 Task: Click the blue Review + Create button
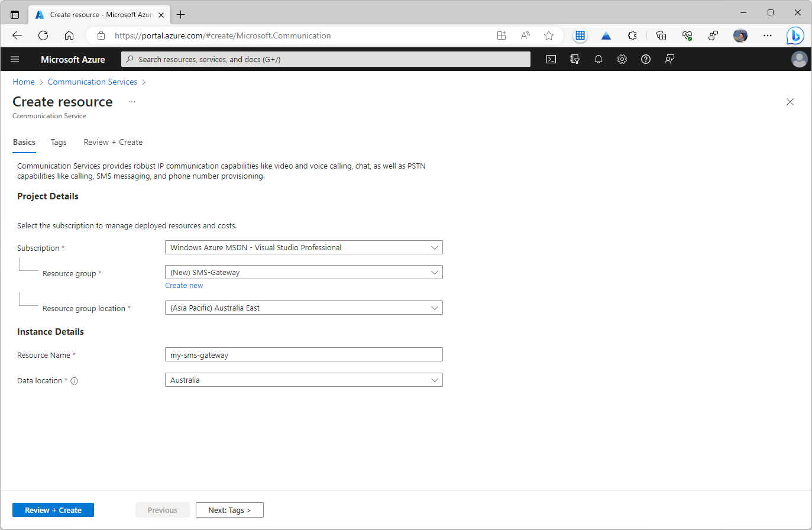pos(53,510)
